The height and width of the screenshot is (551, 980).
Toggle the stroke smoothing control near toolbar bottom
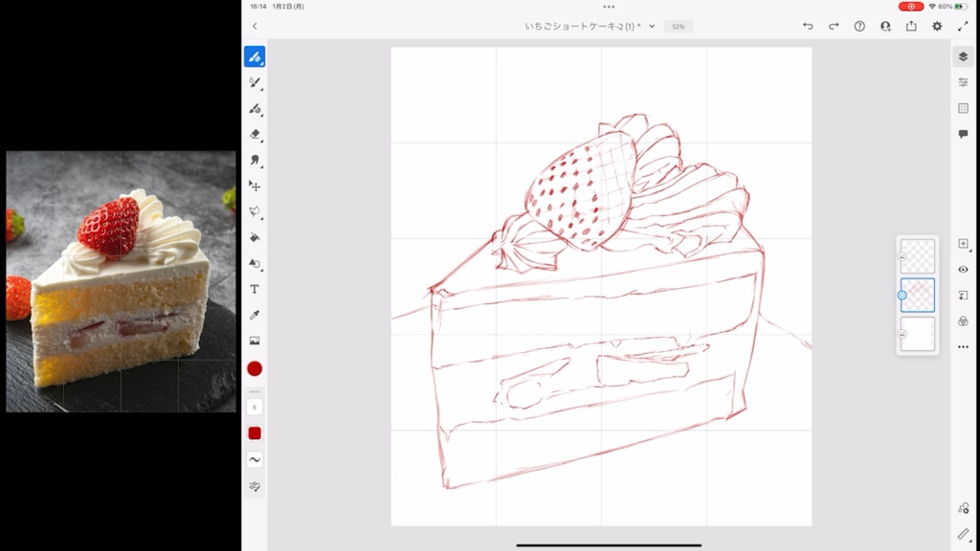click(x=255, y=460)
